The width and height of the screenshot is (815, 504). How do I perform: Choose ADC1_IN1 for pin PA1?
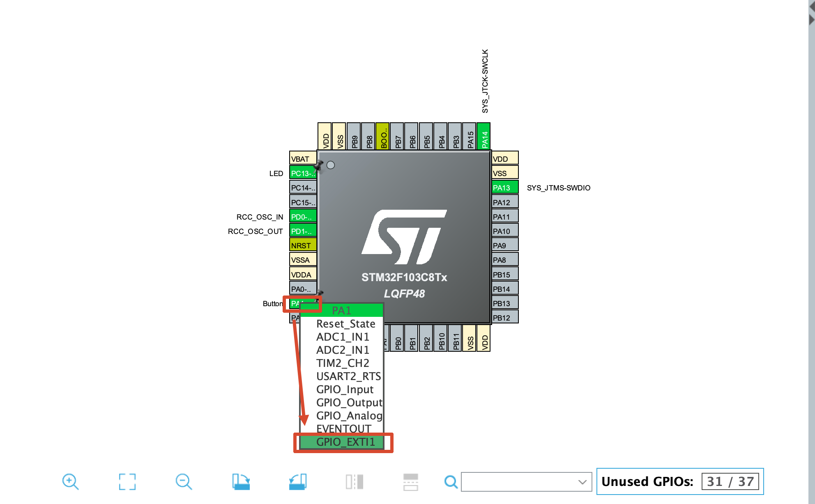click(x=343, y=337)
